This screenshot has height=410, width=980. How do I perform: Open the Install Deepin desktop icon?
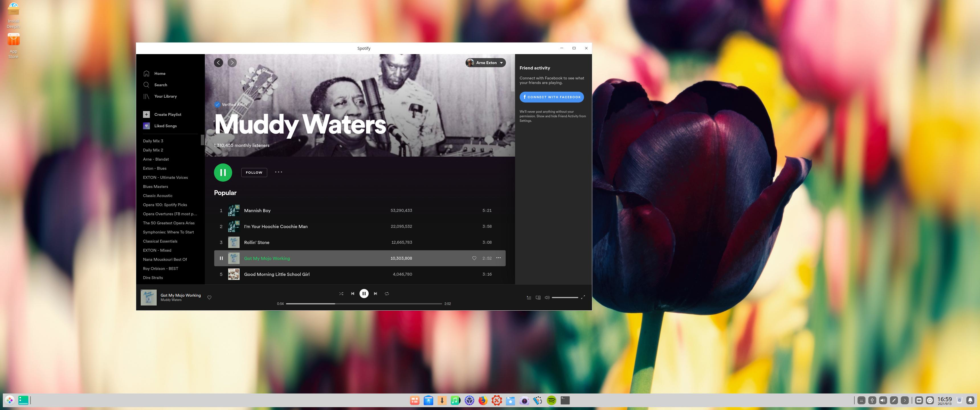click(x=13, y=15)
